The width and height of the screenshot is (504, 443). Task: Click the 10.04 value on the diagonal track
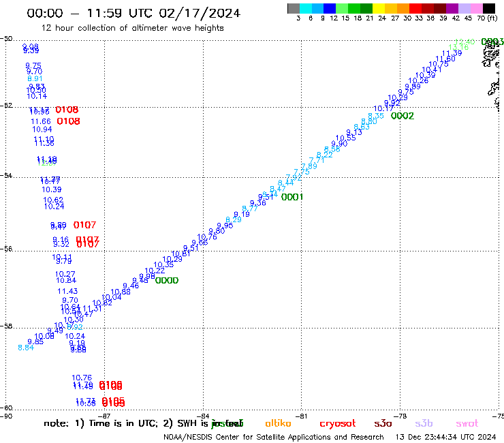point(112,297)
